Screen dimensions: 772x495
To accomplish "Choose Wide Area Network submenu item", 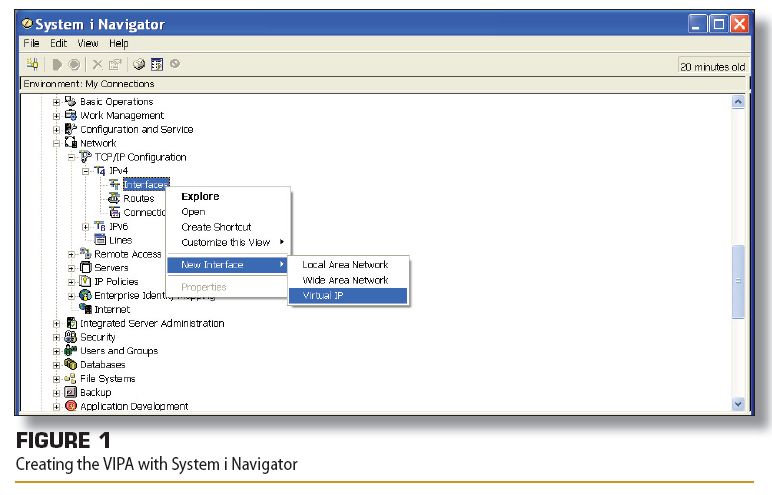I will click(348, 280).
